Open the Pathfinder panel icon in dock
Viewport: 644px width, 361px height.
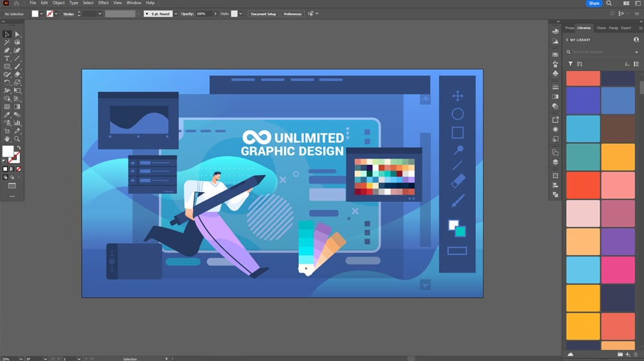[555, 195]
